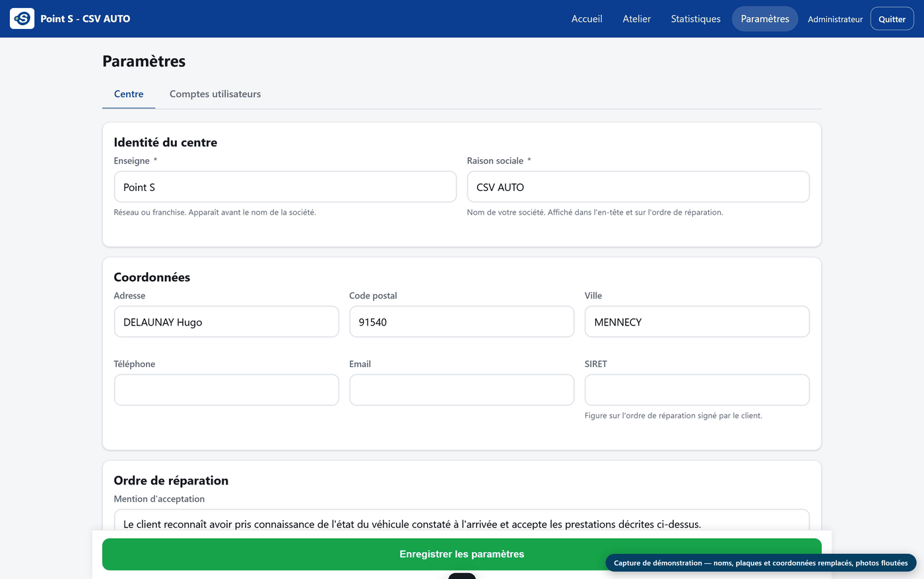Click the empty Email field
Viewport: 924px width, 579px height.
point(462,390)
